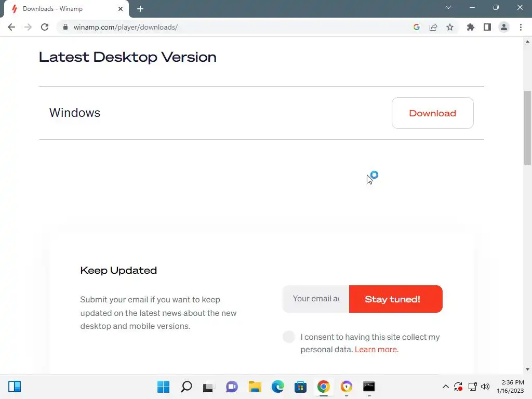Download Winamp for Windows
The image size is (532, 399).
(433, 113)
